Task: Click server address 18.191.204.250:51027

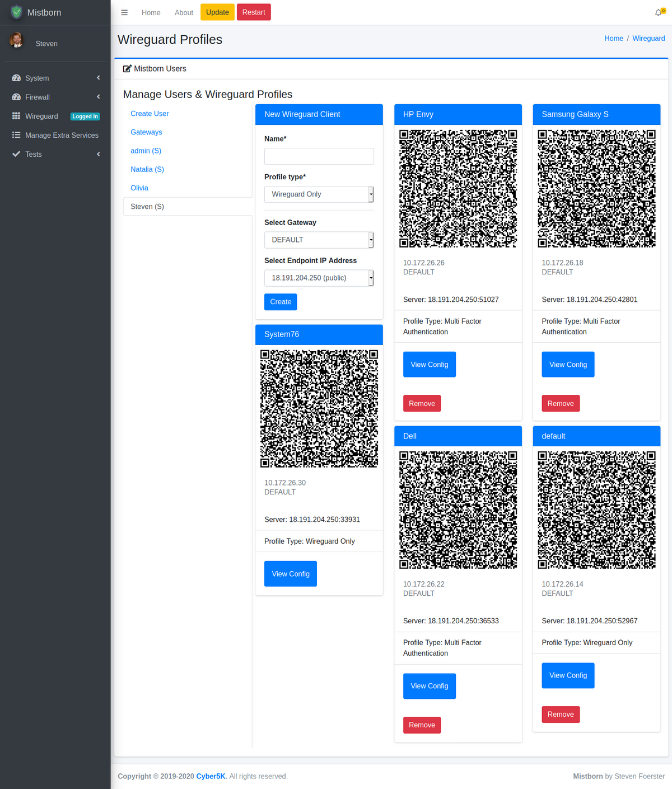Action: [463, 300]
